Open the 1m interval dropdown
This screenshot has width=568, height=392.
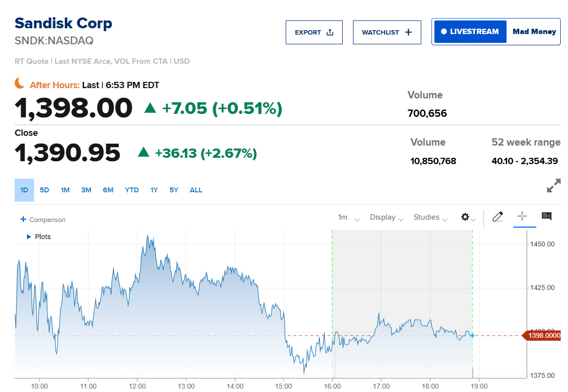tap(348, 217)
